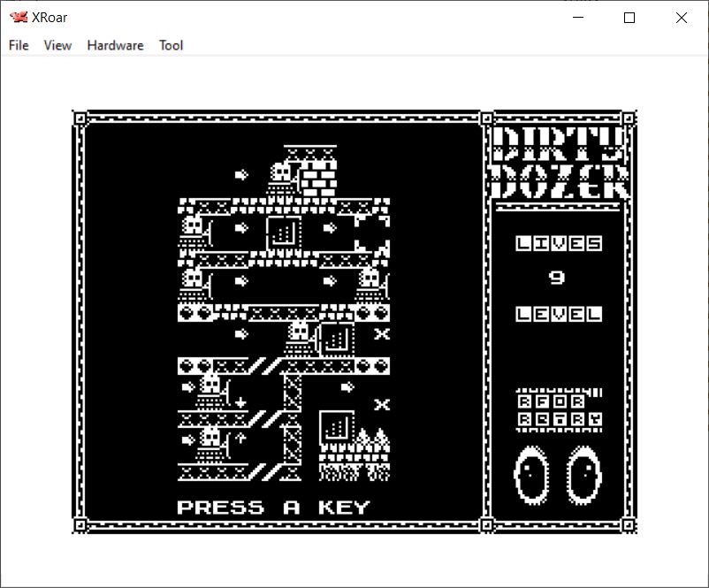Image resolution: width=709 pixels, height=588 pixels.
Task: Click the lives counter number 9
Action: point(557,278)
